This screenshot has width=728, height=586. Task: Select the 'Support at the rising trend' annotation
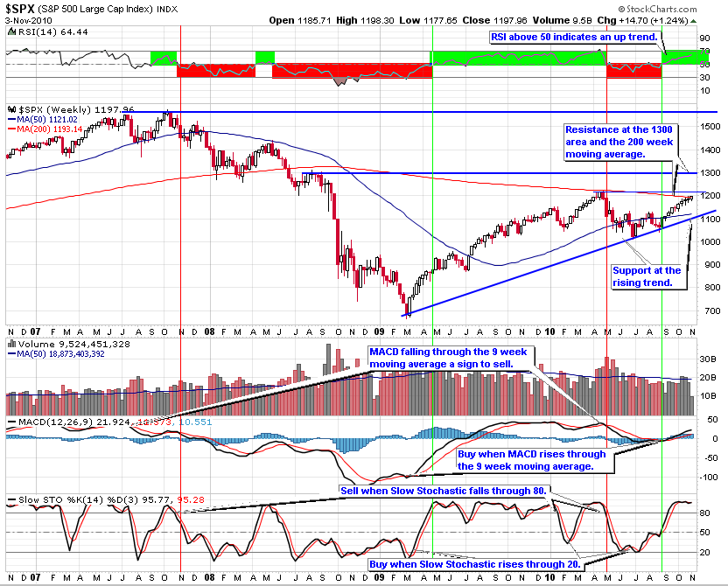click(647, 276)
